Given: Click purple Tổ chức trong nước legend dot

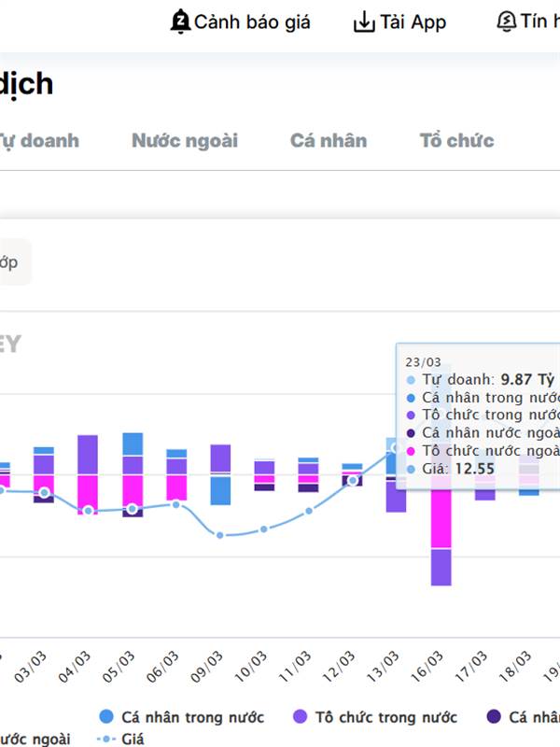Looking at the screenshot, I should [300, 716].
